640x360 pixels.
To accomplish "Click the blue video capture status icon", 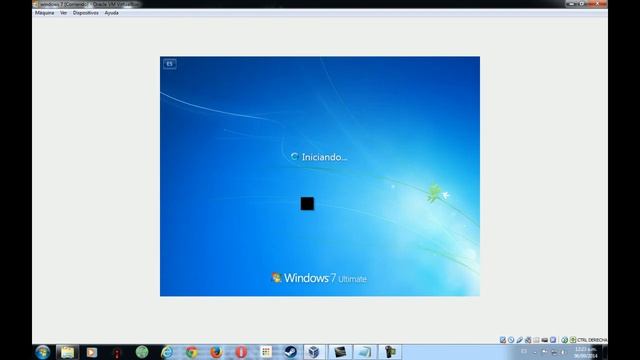I will coord(553,340).
